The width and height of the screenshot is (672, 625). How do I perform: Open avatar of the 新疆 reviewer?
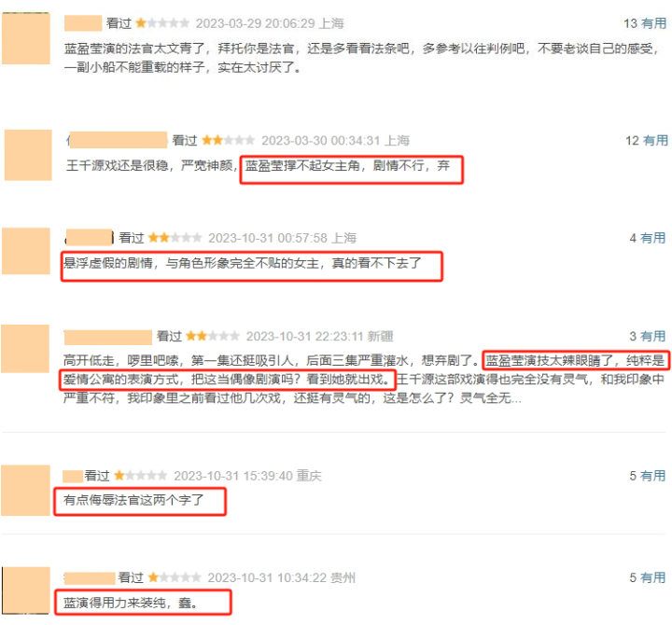tap(25, 349)
